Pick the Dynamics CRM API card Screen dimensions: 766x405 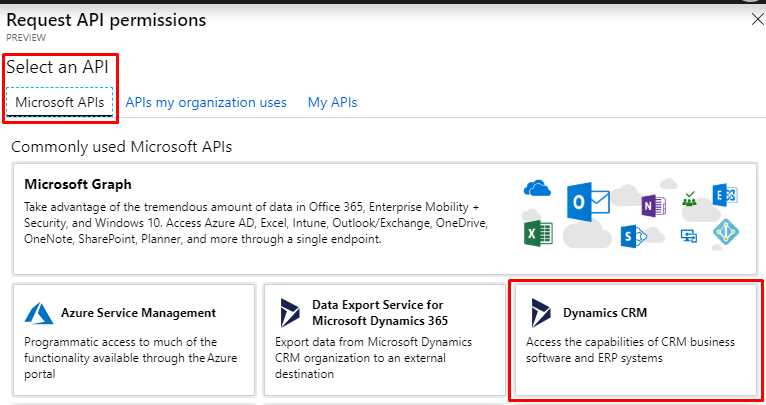636,340
